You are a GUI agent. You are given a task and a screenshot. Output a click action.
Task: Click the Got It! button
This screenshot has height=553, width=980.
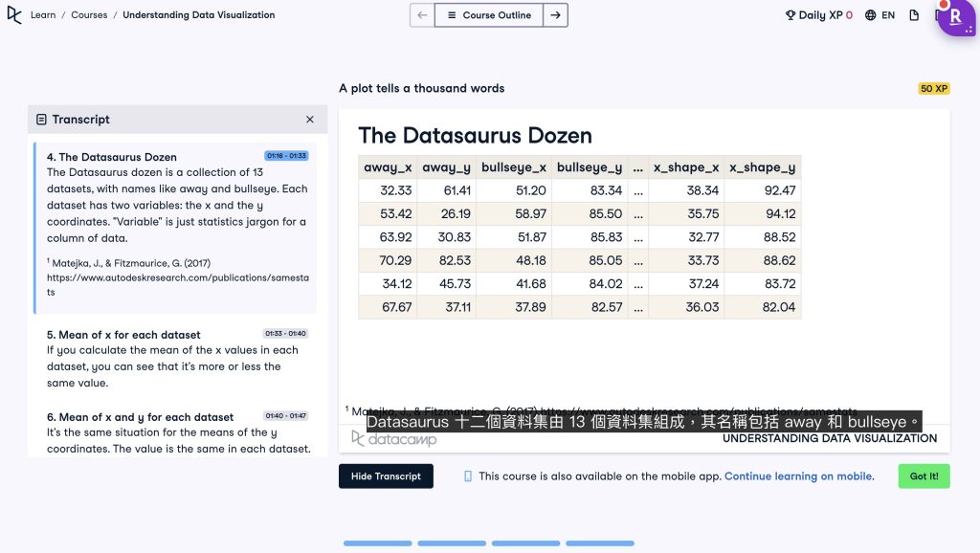pos(924,476)
